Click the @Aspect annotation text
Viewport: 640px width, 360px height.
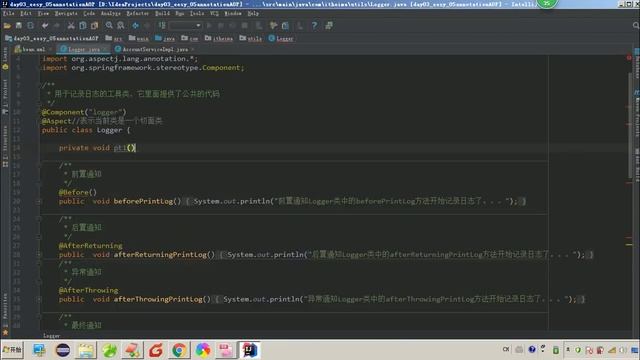click(x=56, y=121)
